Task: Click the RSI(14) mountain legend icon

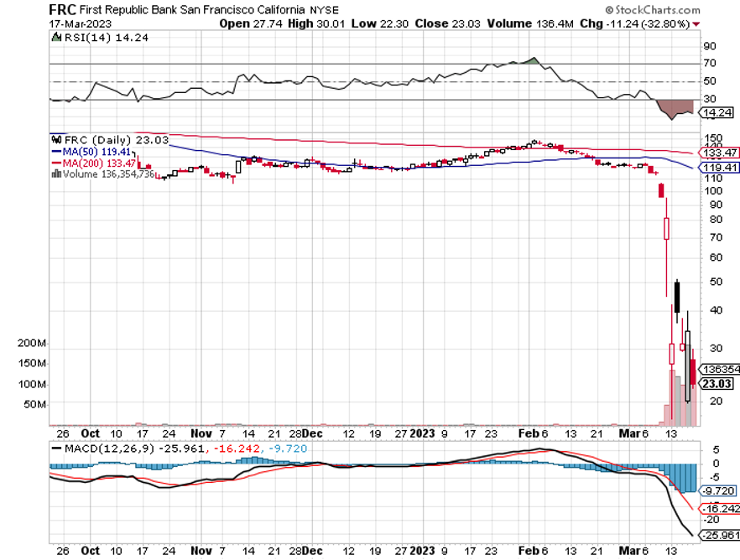Action: [x=55, y=38]
